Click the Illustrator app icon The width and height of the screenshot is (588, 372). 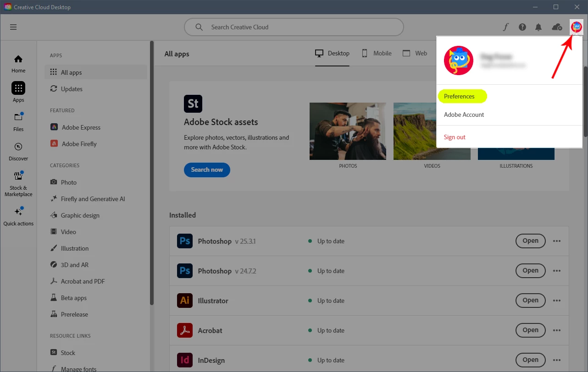tap(185, 301)
